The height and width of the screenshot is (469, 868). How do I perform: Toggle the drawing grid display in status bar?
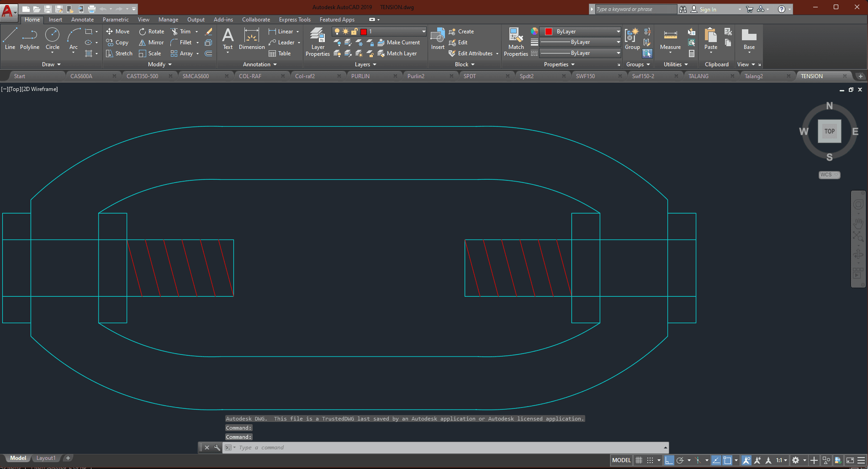click(639, 460)
